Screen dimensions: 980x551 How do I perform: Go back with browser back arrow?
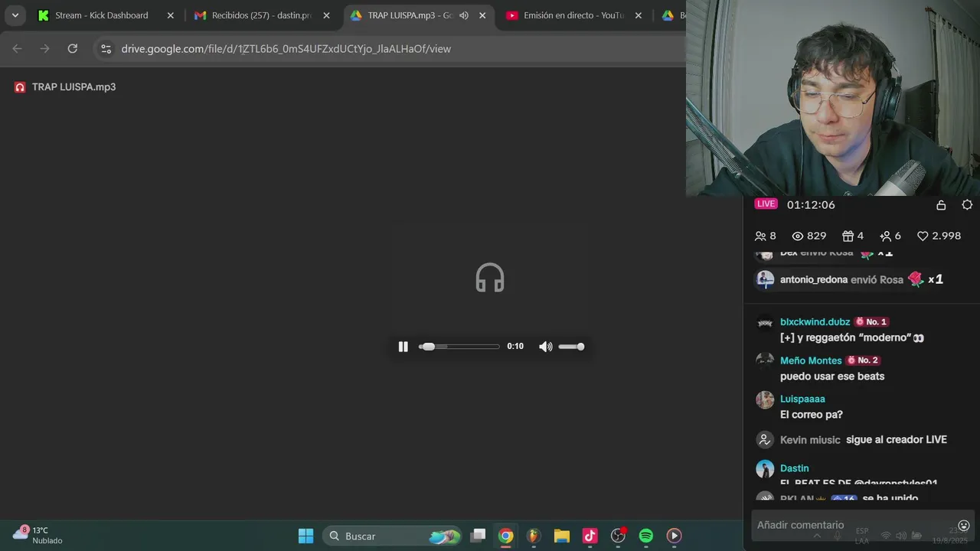17,49
